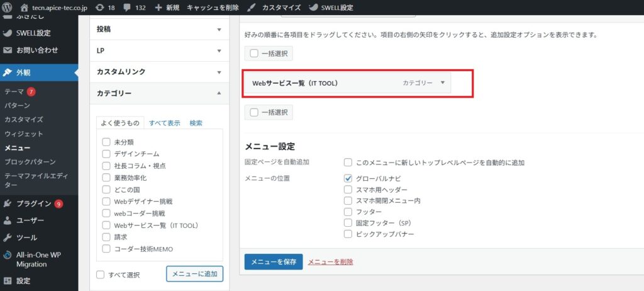Image resolution: width=644 pixels, height=291 pixels.
Task: Open カスタマイズ submenu under 外観
Action: click(23, 120)
